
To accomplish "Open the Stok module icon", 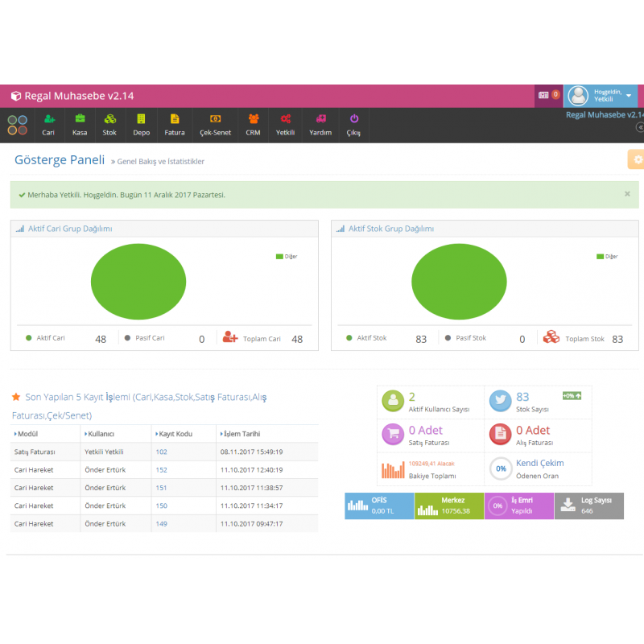I will coord(109,119).
